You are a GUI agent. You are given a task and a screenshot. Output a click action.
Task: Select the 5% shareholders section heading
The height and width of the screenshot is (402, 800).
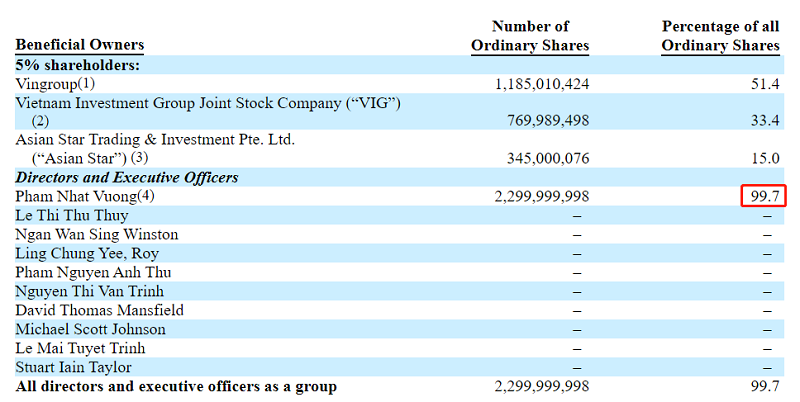click(x=78, y=65)
